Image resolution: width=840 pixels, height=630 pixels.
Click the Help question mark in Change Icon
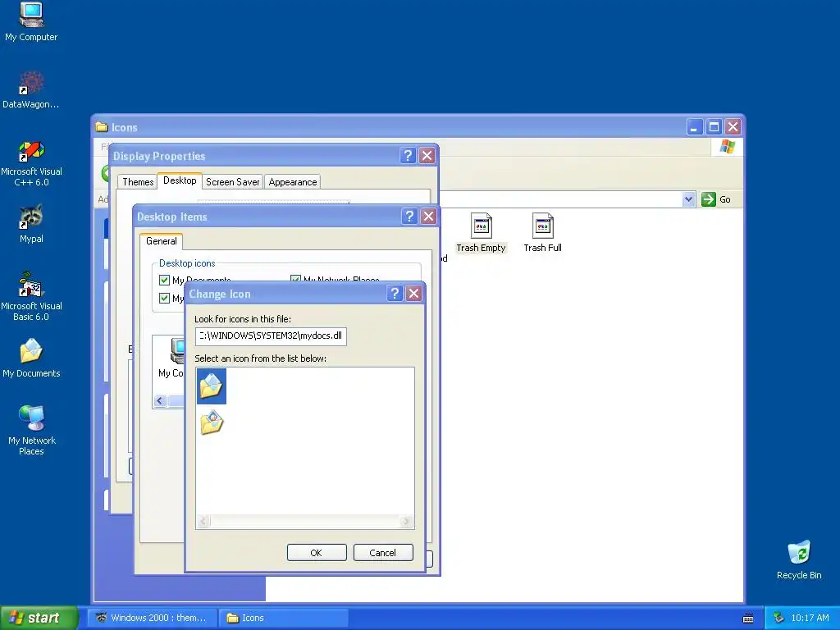(395, 294)
